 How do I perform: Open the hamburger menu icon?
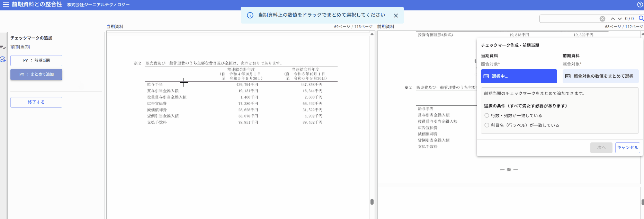pyautogui.click(x=6, y=5)
